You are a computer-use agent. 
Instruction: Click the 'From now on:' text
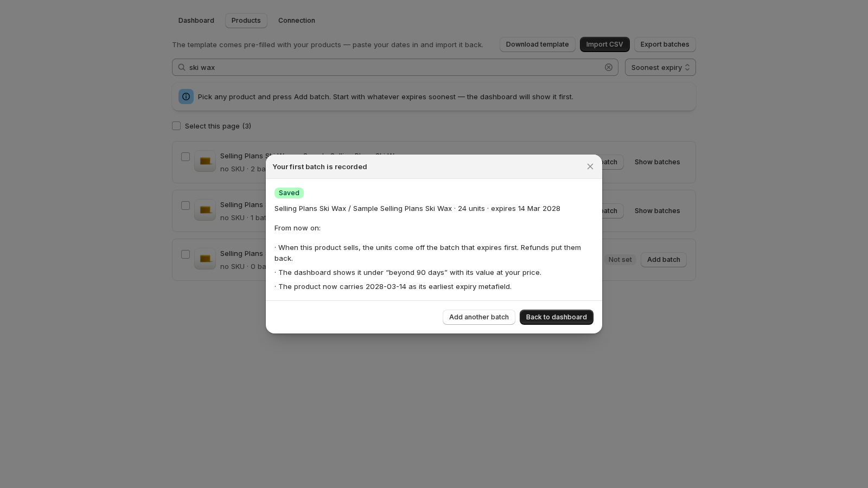point(297,228)
